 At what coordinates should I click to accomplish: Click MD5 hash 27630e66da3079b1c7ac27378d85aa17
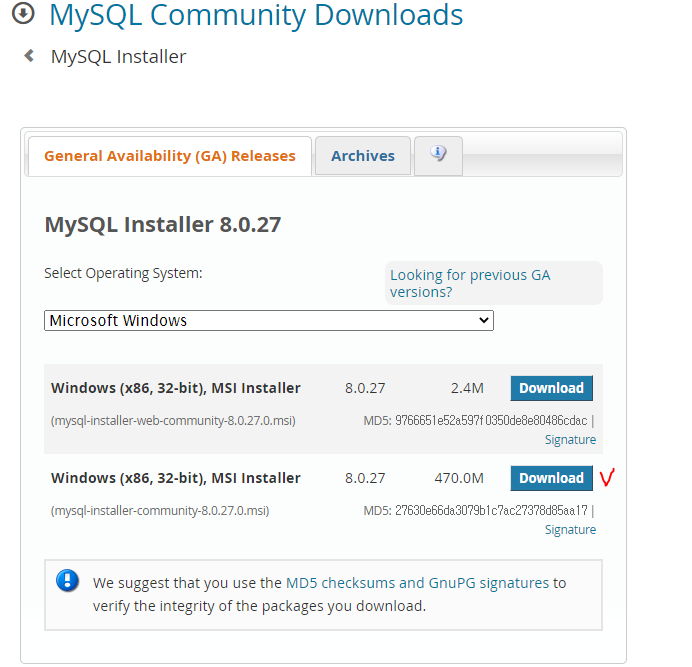pyautogui.click(x=491, y=511)
